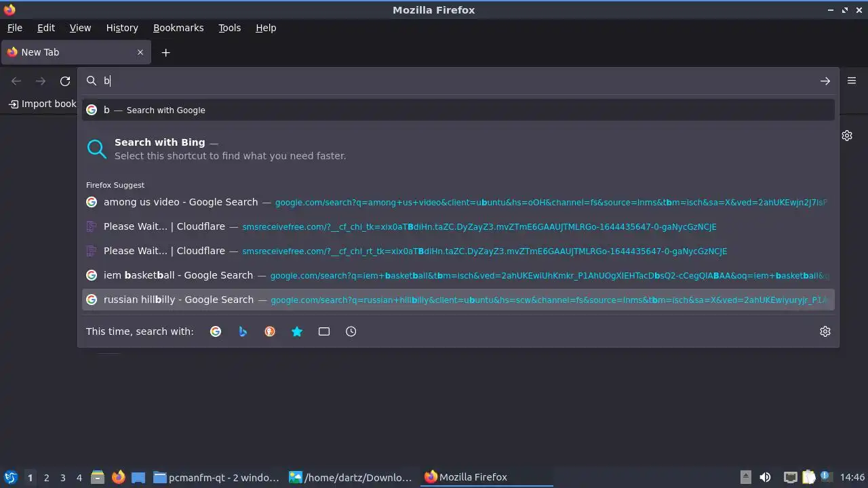Click the Go arrow in address bar
Screen dimensions: 868x488
pos(825,81)
